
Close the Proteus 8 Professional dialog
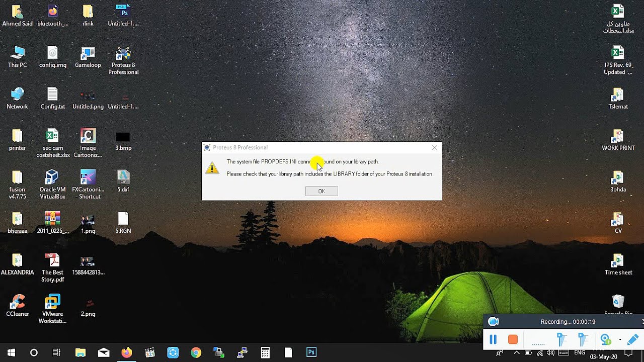435,147
